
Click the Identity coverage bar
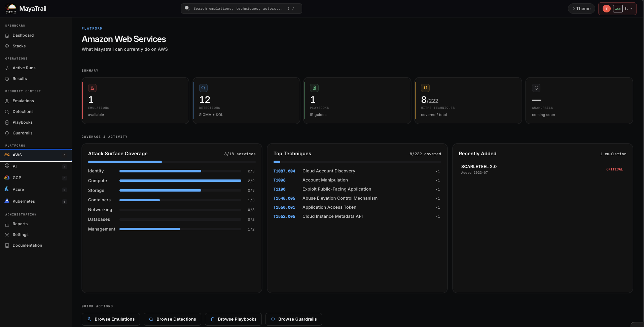point(180,171)
